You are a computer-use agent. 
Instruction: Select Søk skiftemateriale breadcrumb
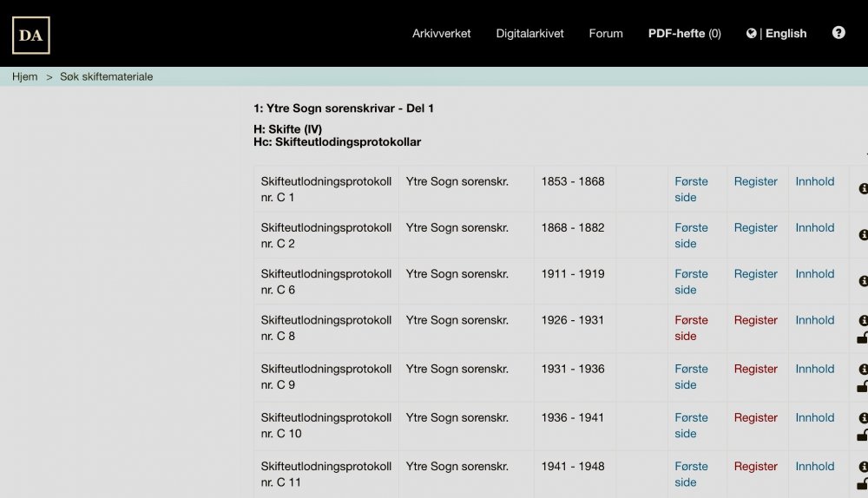[106, 76]
